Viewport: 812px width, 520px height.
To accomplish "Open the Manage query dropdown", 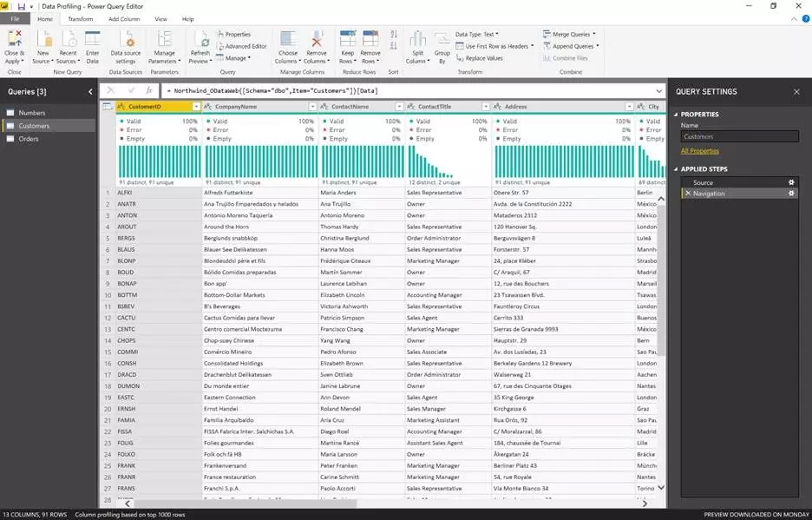I will point(233,58).
